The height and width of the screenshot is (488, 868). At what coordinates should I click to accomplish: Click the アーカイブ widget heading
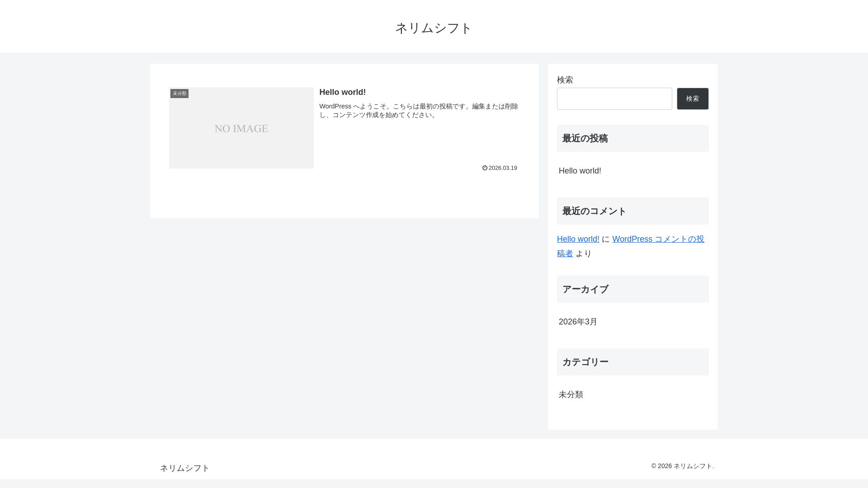632,289
